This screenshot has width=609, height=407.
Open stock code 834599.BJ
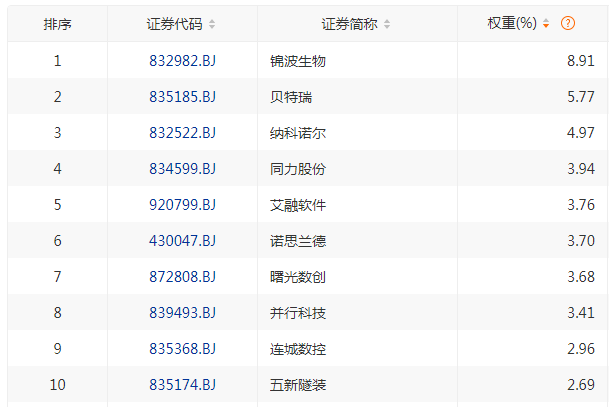coord(183,169)
